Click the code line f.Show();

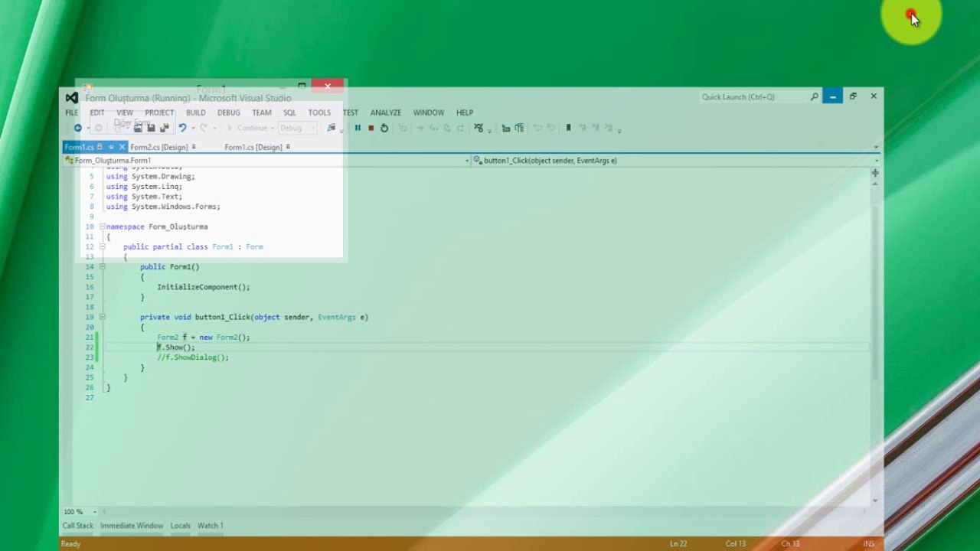point(176,347)
